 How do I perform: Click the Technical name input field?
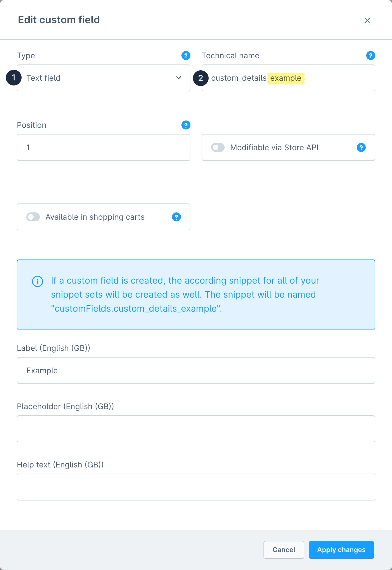coord(336,78)
